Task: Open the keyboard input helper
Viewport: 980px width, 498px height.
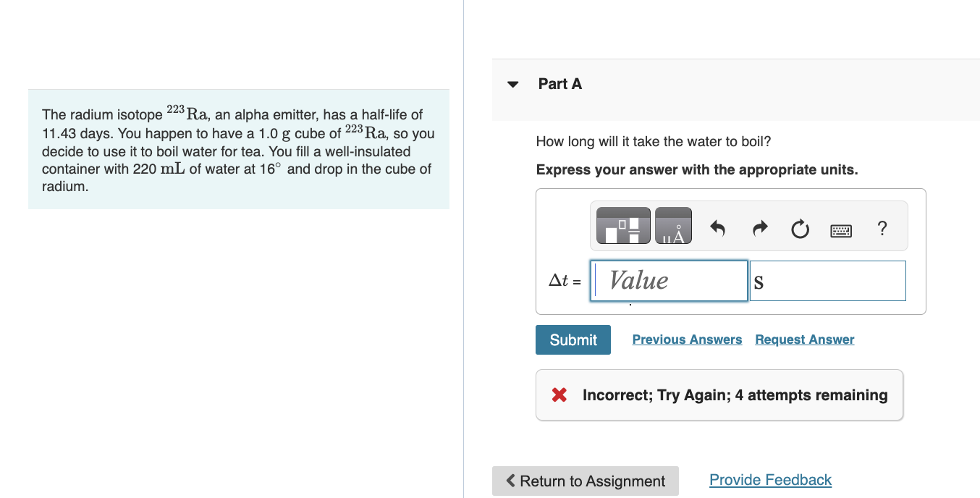Action: click(x=840, y=229)
